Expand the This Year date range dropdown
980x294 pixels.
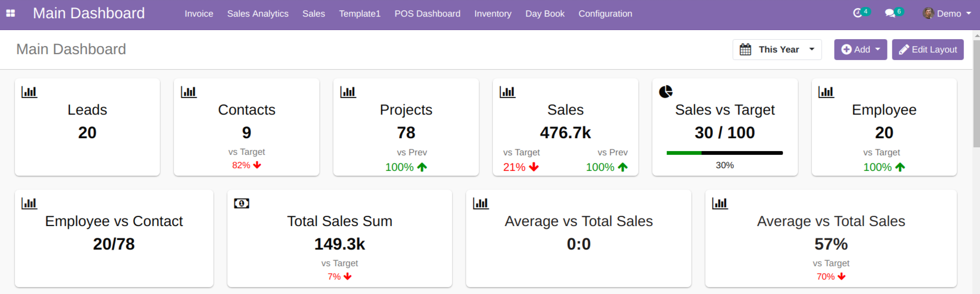pos(777,50)
